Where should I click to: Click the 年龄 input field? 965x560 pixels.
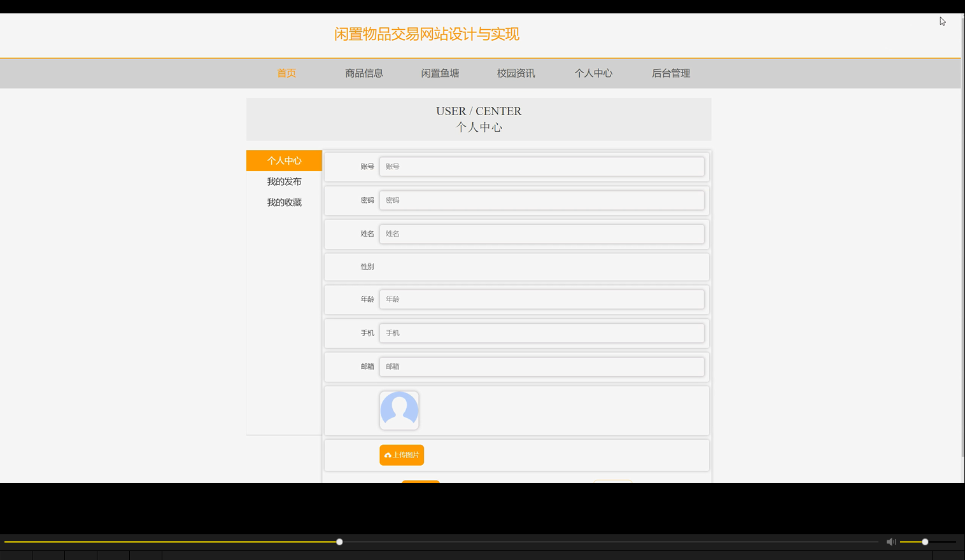(x=542, y=299)
